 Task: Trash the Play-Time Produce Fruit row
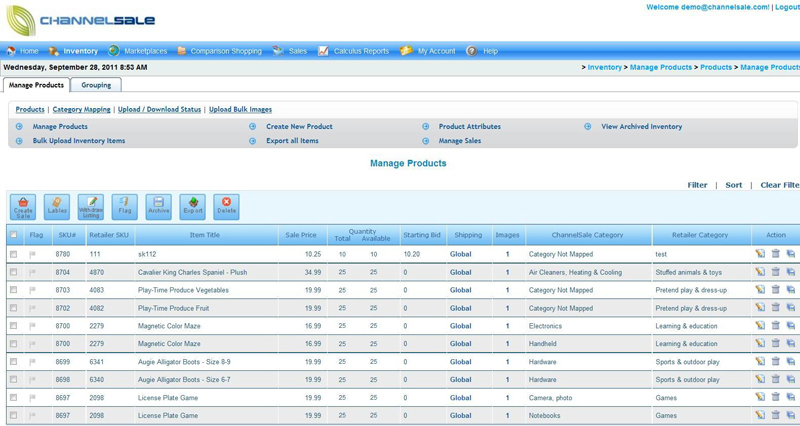(x=776, y=308)
